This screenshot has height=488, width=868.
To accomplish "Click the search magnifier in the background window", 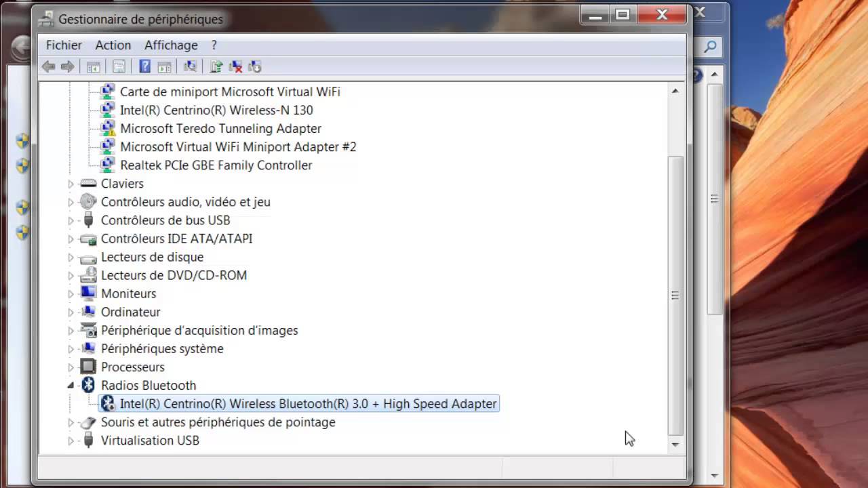I will tap(710, 46).
